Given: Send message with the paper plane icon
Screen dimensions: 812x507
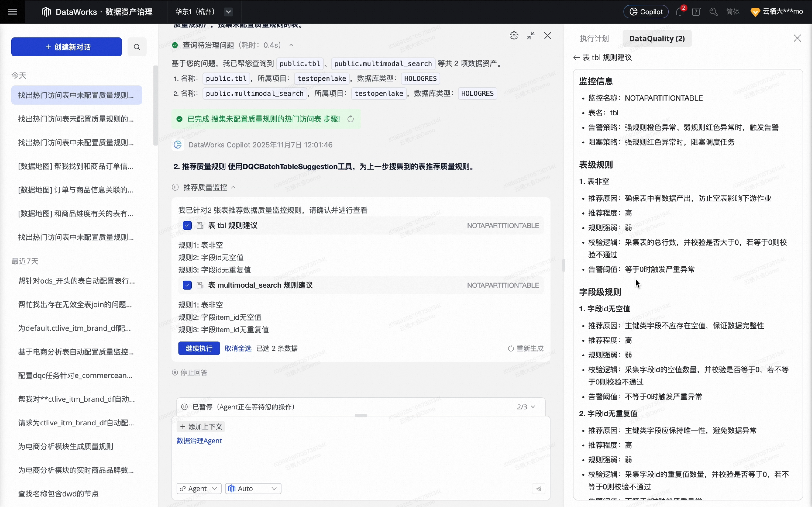Looking at the screenshot, I should point(538,489).
